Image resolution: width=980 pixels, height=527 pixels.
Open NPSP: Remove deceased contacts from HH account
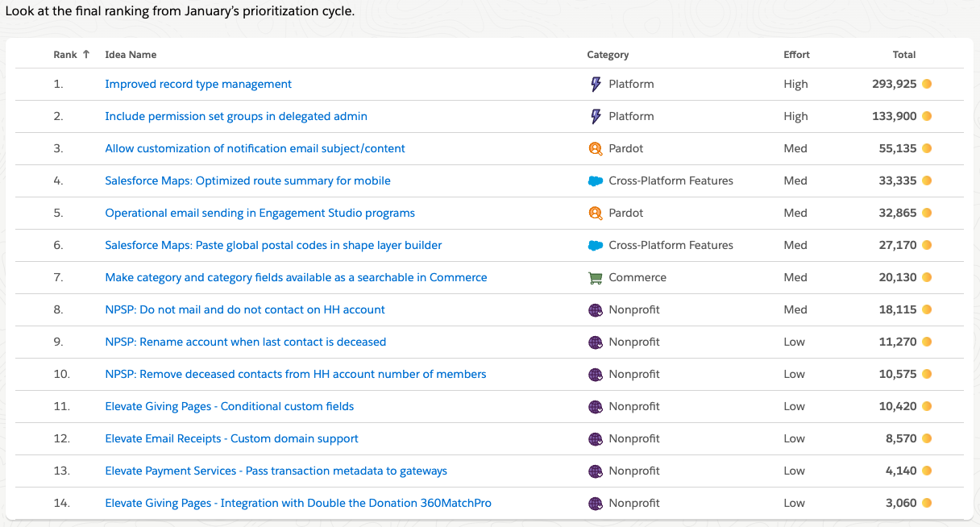click(x=296, y=374)
